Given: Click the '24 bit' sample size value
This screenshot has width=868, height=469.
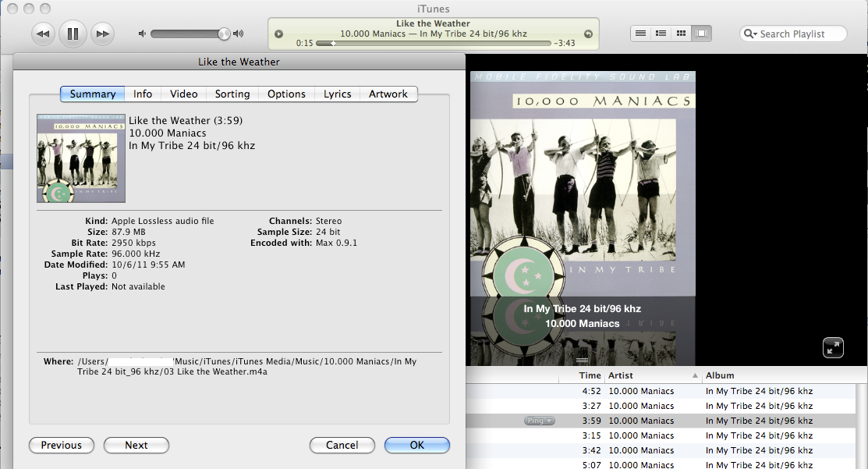Looking at the screenshot, I should coord(328,232).
